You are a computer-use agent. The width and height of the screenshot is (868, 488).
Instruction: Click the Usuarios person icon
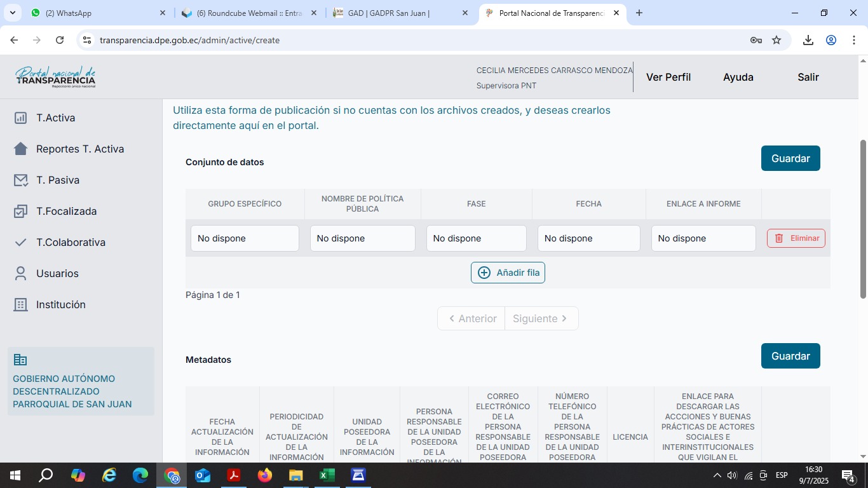pos(21,274)
